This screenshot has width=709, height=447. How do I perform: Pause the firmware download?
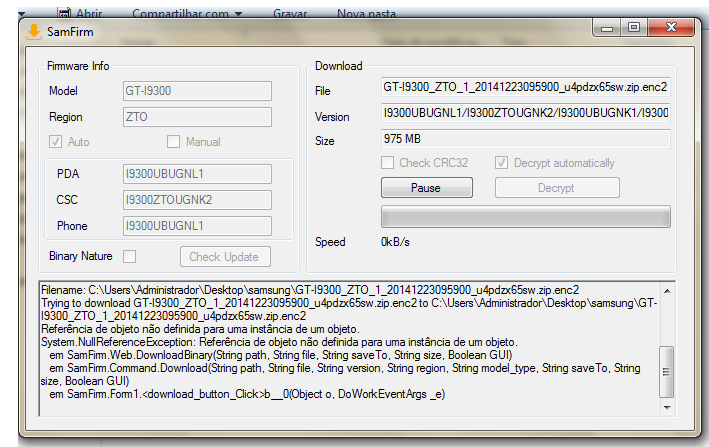pyautogui.click(x=427, y=188)
